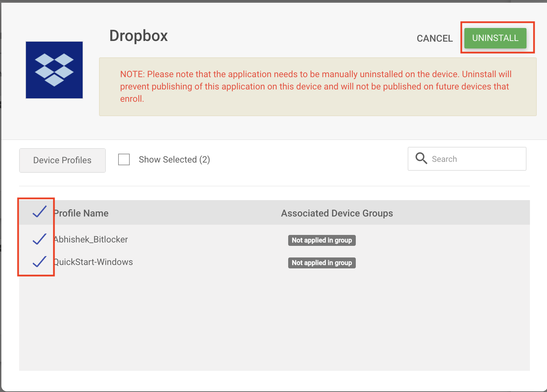Image resolution: width=547 pixels, height=392 pixels.
Task: Click Not applied in group badge for QuickStart-Windows
Action: point(322,263)
